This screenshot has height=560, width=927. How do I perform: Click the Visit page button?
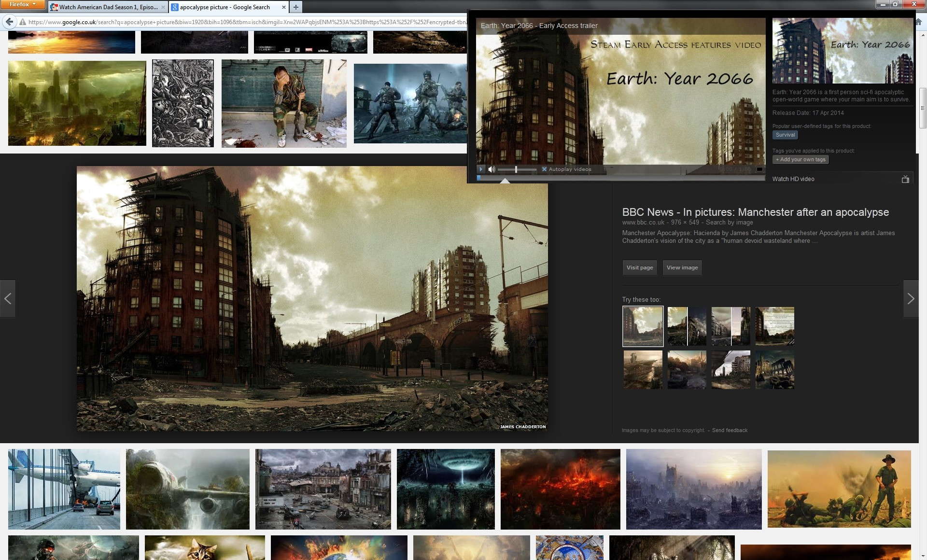(640, 267)
